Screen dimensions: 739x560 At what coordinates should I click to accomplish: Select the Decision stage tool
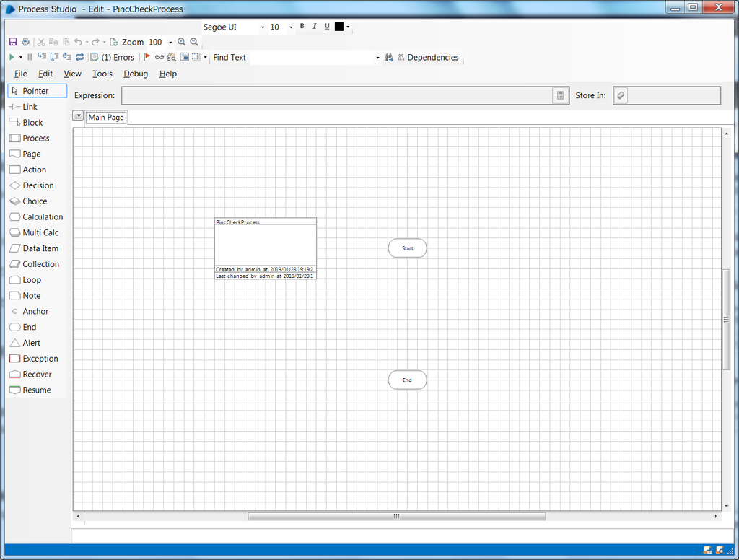38,185
